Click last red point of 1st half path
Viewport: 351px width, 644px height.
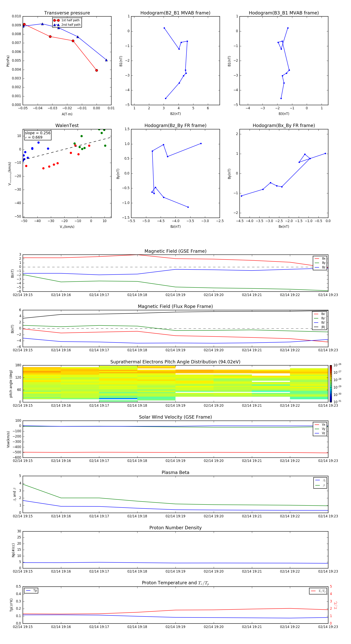[97, 70]
